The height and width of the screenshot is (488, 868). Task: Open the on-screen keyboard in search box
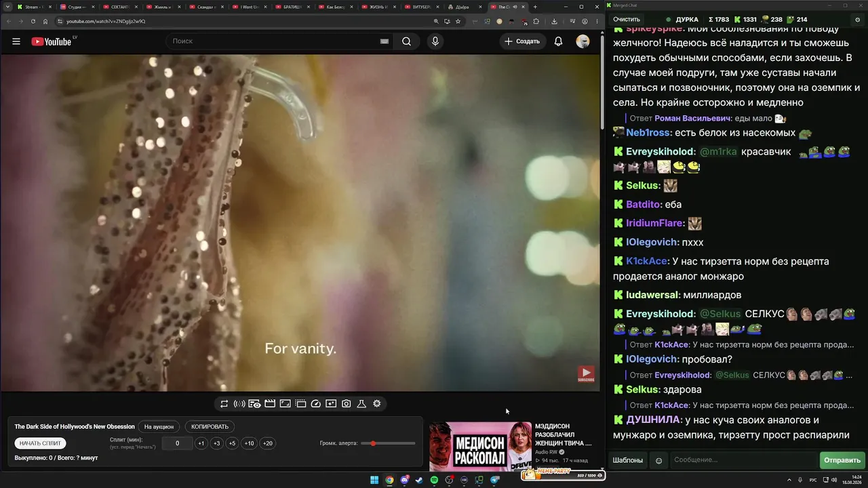pos(384,41)
